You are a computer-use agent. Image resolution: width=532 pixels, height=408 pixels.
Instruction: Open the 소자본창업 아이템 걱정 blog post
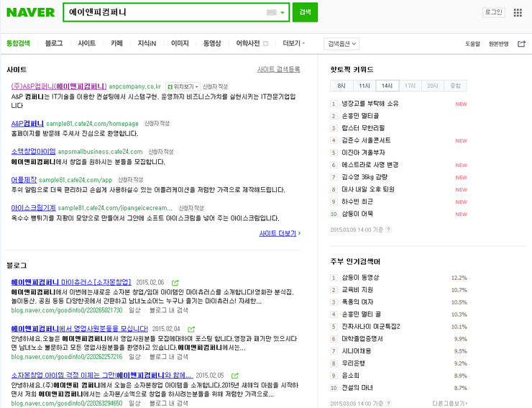(102, 375)
